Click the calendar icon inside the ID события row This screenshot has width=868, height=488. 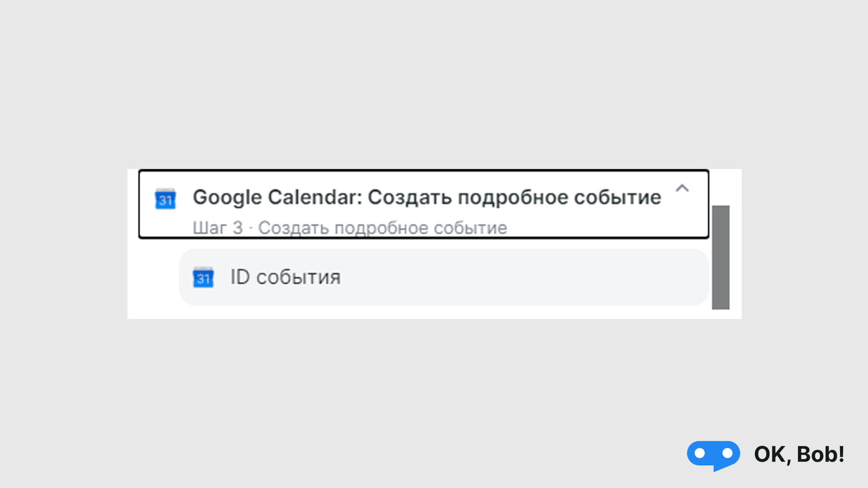click(203, 278)
